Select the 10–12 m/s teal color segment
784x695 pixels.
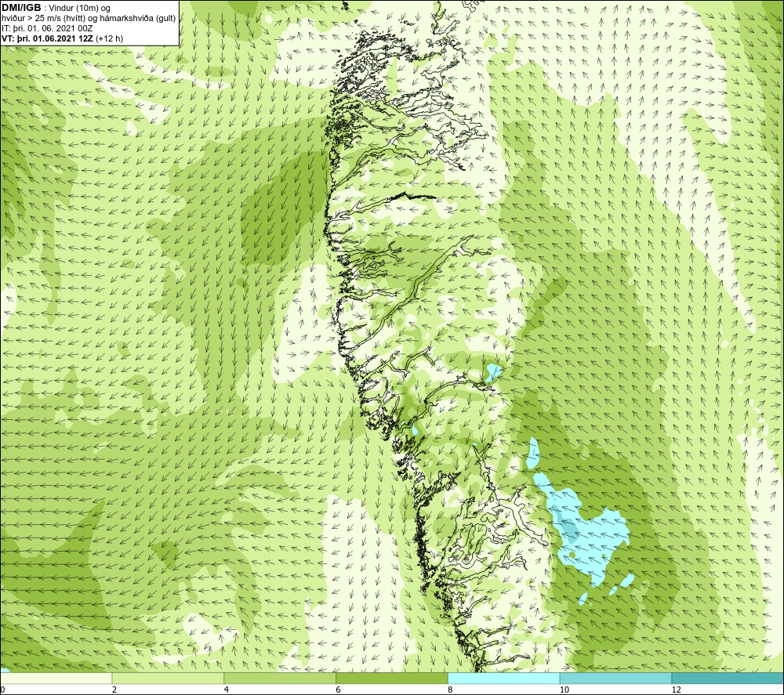click(616, 678)
